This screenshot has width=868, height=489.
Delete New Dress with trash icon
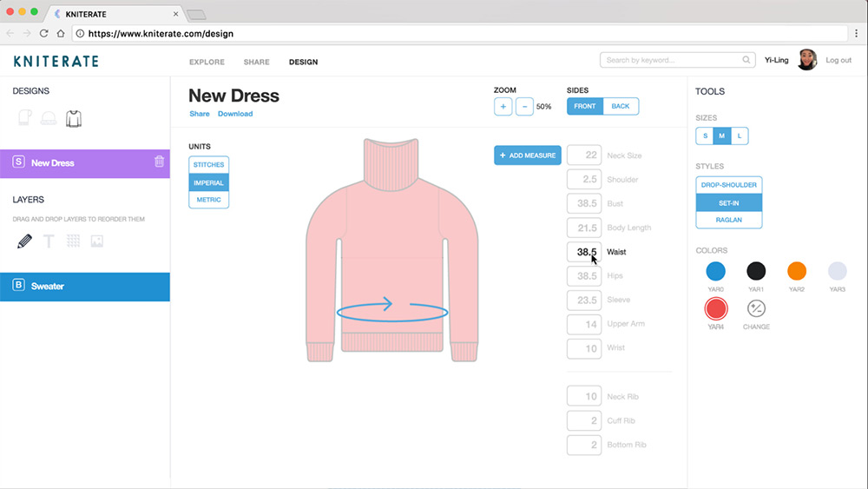[160, 162]
